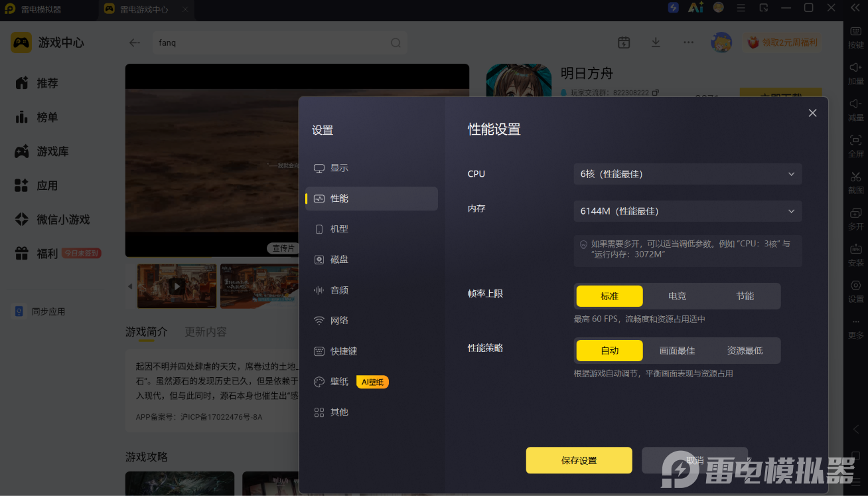
Task: Click the magnifier search icon
Action: (396, 42)
